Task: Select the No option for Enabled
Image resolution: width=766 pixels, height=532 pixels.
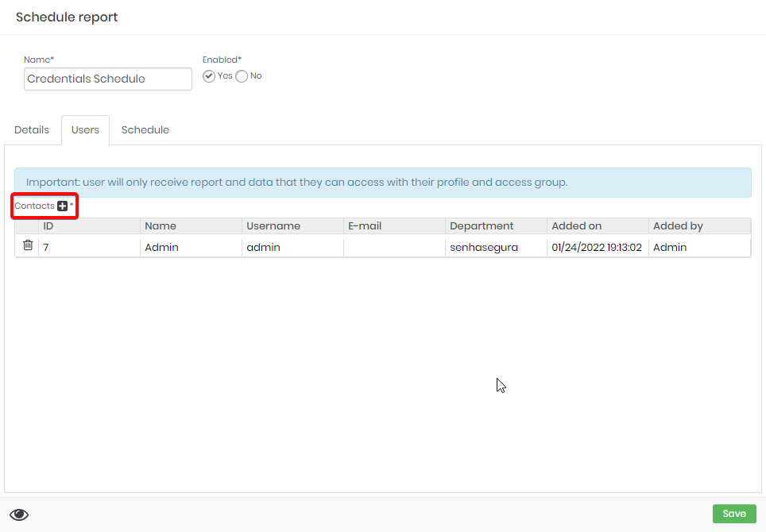Action: point(242,76)
